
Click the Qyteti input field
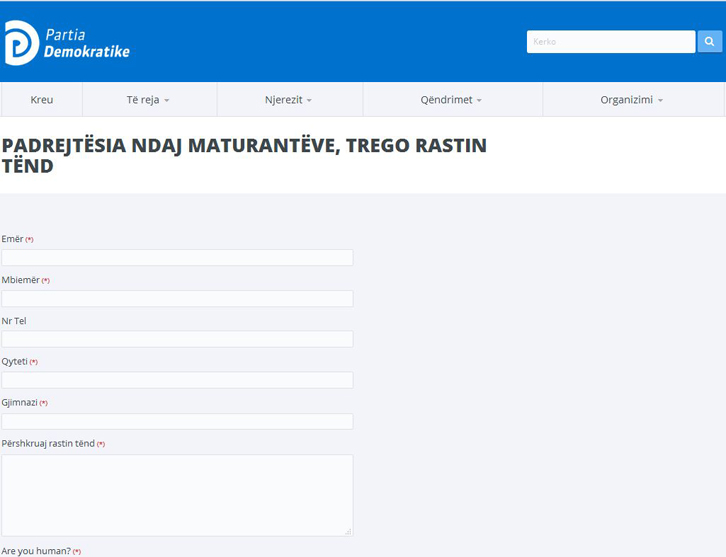pyautogui.click(x=177, y=380)
